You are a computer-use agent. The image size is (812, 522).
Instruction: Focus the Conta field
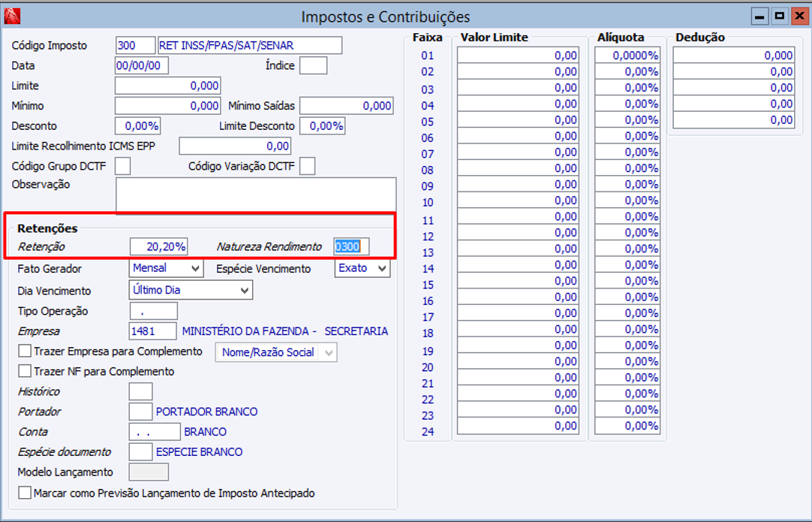(155, 432)
